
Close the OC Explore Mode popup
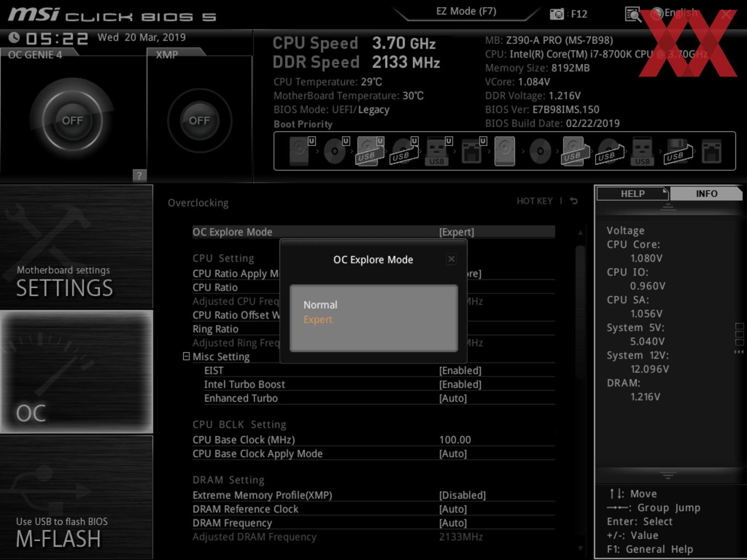451,259
